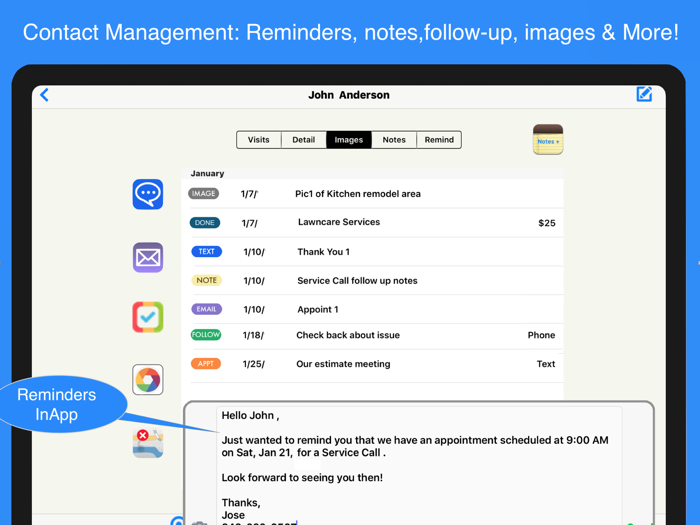Go back using the blue chevron
The height and width of the screenshot is (525, 700).
pos(44,95)
